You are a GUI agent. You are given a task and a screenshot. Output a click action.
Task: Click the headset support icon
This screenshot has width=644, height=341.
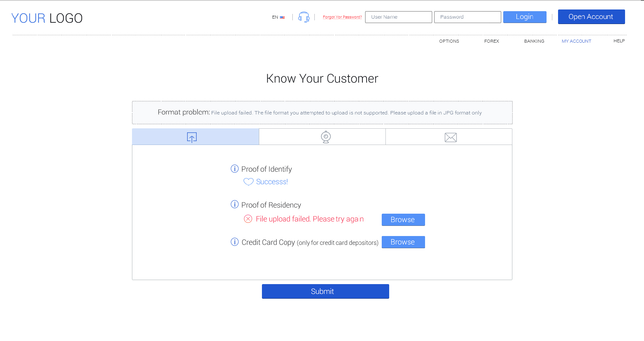[304, 17]
